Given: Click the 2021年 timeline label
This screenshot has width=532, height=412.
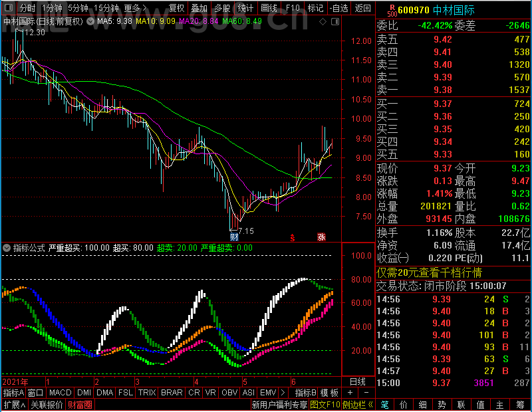Looking at the screenshot, I should tap(15, 382).
